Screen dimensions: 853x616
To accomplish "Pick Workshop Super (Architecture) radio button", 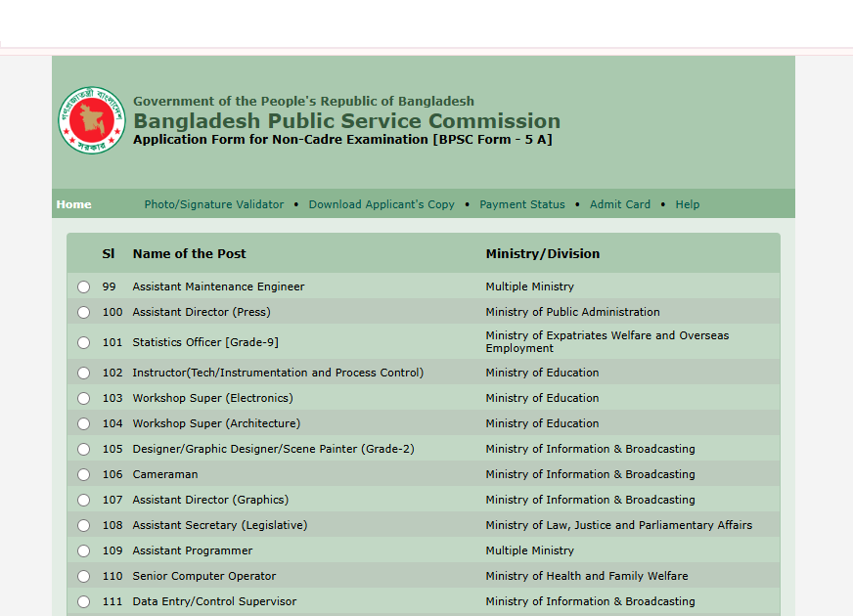I will pyautogui.click(x=83, y=423).
